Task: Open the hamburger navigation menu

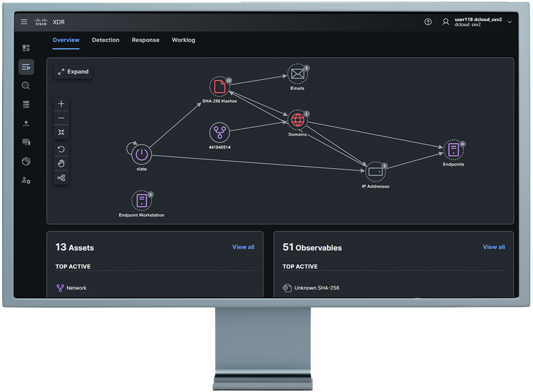Action: point(24,22)
